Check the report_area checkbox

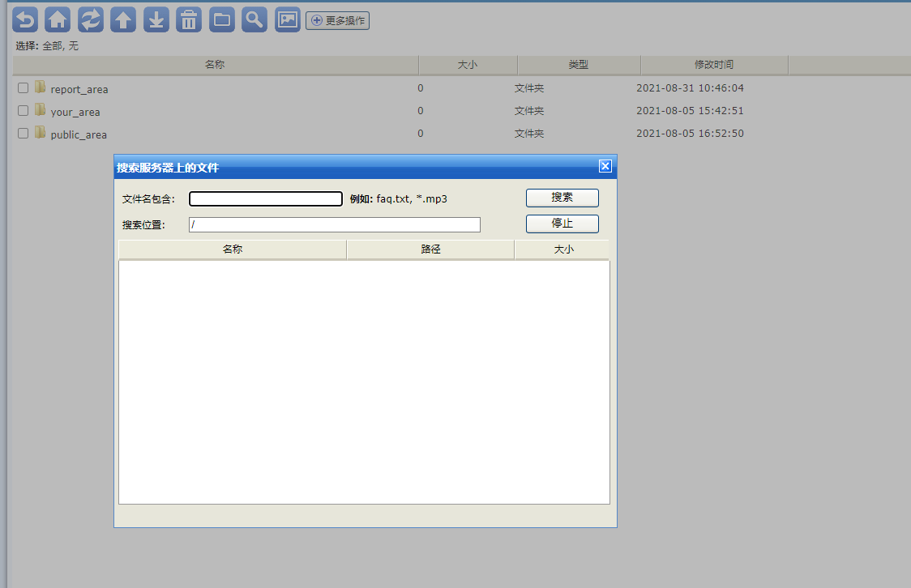(x=24, y=87)
